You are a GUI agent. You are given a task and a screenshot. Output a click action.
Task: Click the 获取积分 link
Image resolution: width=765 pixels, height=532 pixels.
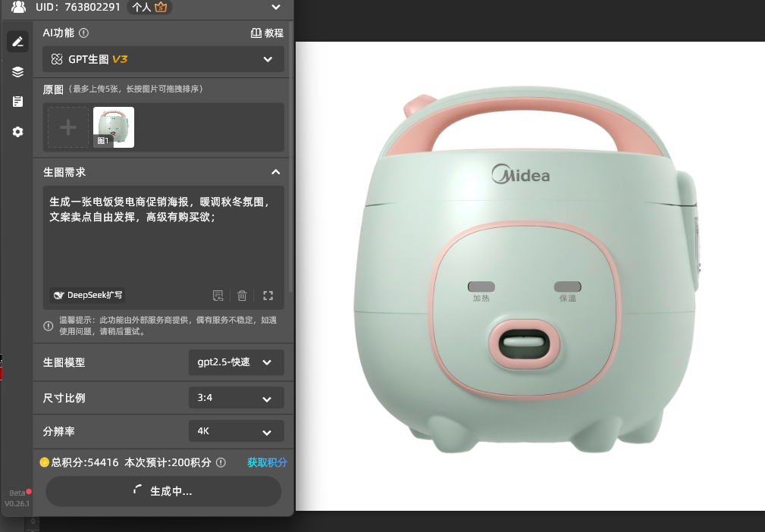[x=267, y=462]
